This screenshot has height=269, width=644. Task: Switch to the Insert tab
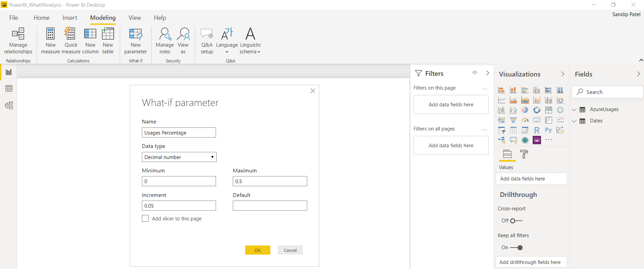click(x=70, y=18)
